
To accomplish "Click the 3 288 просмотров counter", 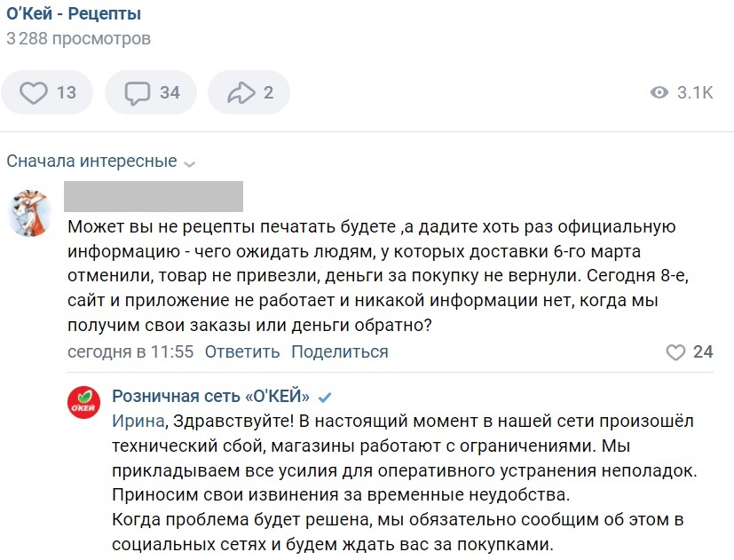I will [x=78, y=39].
